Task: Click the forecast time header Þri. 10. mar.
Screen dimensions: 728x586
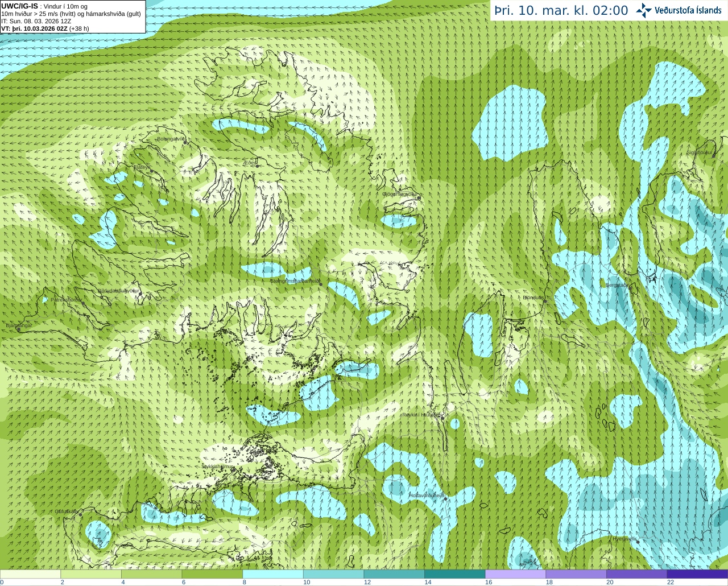Action: tap(561, 10)
